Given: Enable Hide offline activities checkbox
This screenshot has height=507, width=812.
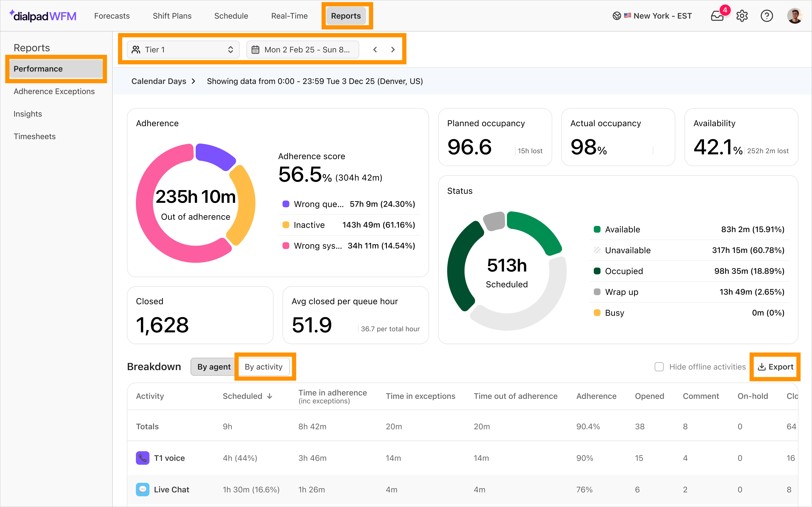Looking at the screenshot, I should tap(659, 366).
